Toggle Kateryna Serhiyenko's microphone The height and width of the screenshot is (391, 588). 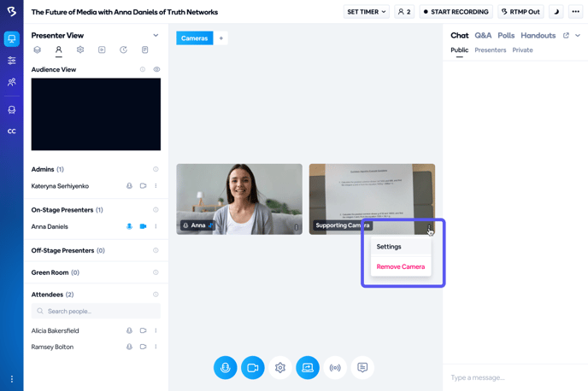tap(129, 186)
